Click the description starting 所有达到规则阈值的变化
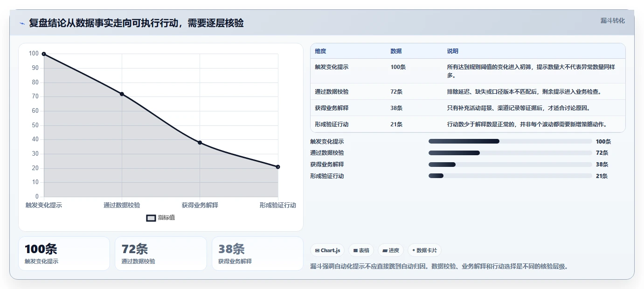This screenshot has width=644, height=289. tap(531, 71)
